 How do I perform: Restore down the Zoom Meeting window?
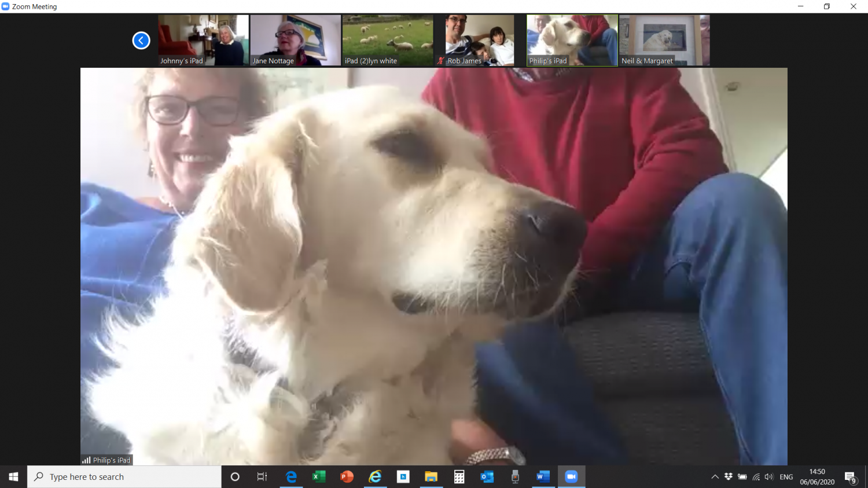pos(827,6)
